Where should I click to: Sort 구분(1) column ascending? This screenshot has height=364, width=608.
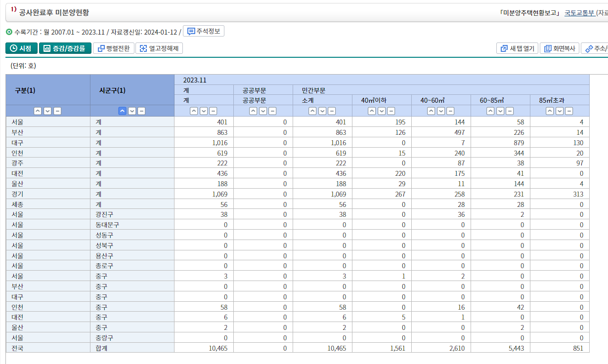pos(38,111)
